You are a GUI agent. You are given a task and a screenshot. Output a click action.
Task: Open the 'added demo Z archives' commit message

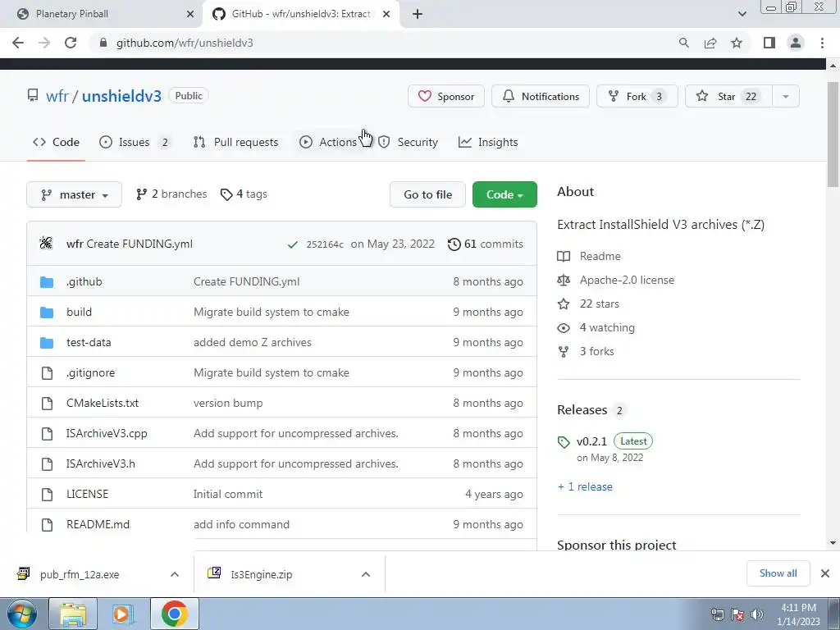pos(253,342)
